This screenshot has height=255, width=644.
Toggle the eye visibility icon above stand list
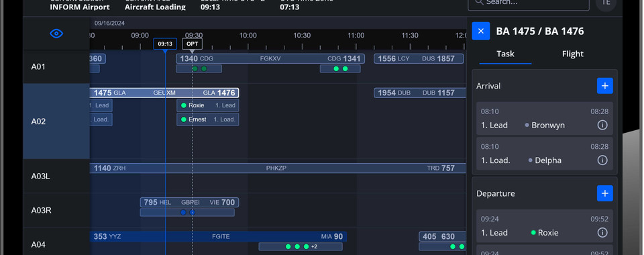tap(56, 34)
